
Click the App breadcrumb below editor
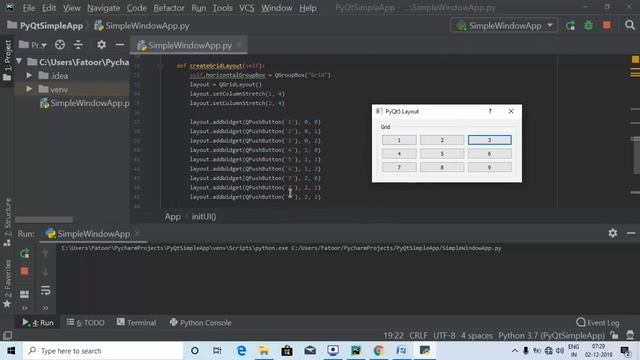[x=173, y=217]
